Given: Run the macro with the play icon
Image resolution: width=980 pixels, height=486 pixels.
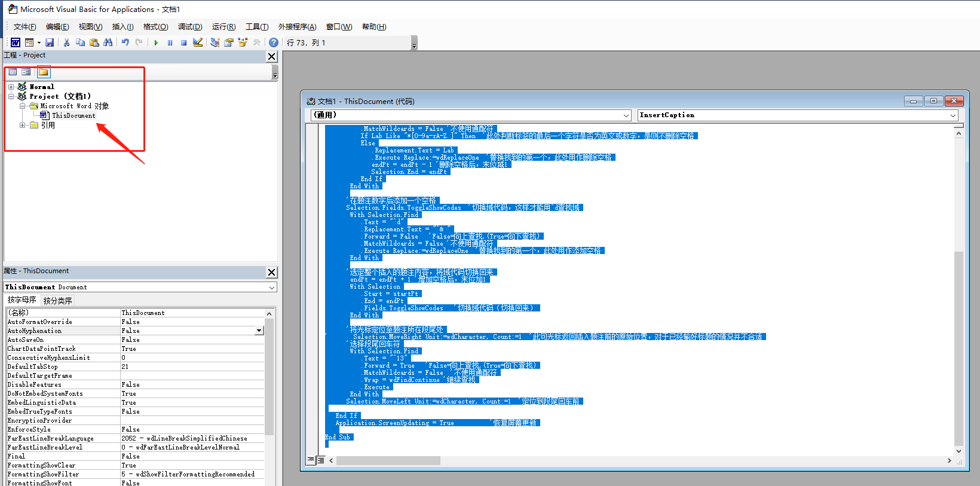Looking at the screenshot, I should [156, 42].
